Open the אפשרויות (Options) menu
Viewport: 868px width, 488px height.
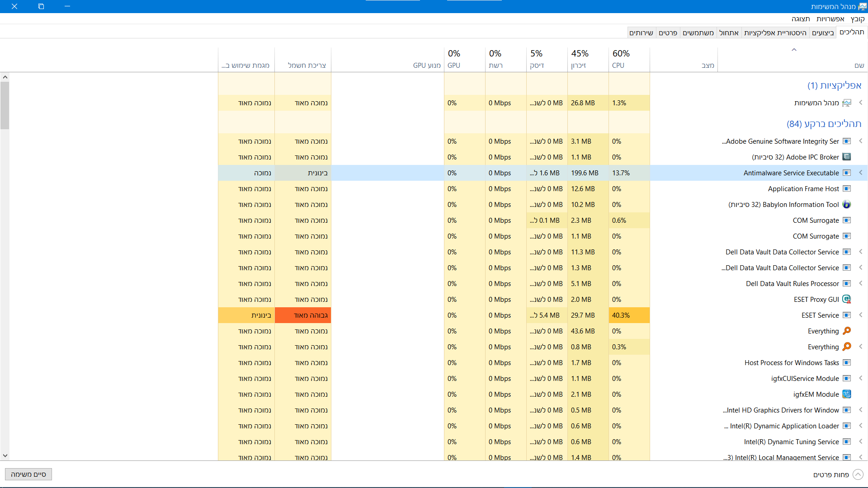[x=830, y=19]
